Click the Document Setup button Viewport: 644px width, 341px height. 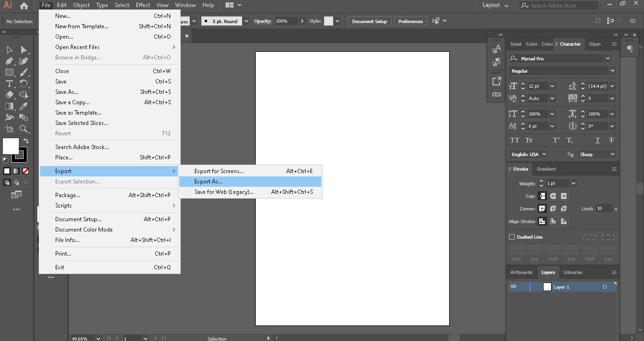click(x=369, y=21)
